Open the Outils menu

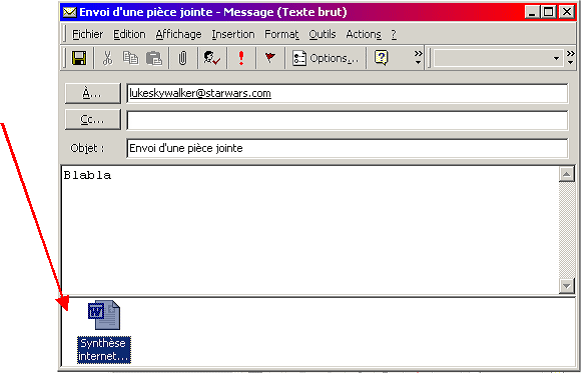click(x=322, y=34)
